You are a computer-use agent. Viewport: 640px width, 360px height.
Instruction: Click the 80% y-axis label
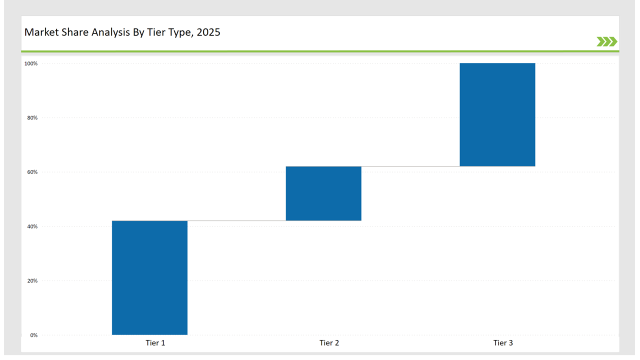point(32,118)
